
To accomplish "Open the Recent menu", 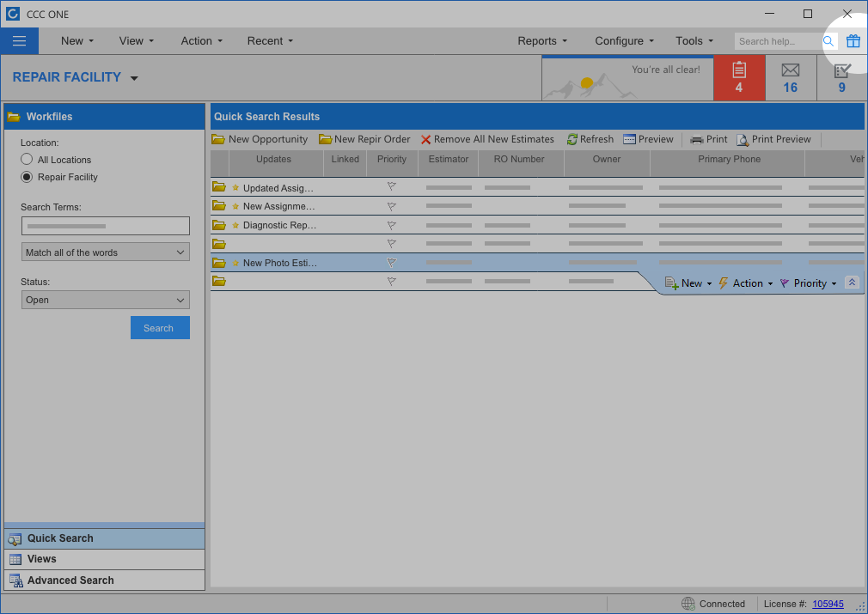I will 270,41.
